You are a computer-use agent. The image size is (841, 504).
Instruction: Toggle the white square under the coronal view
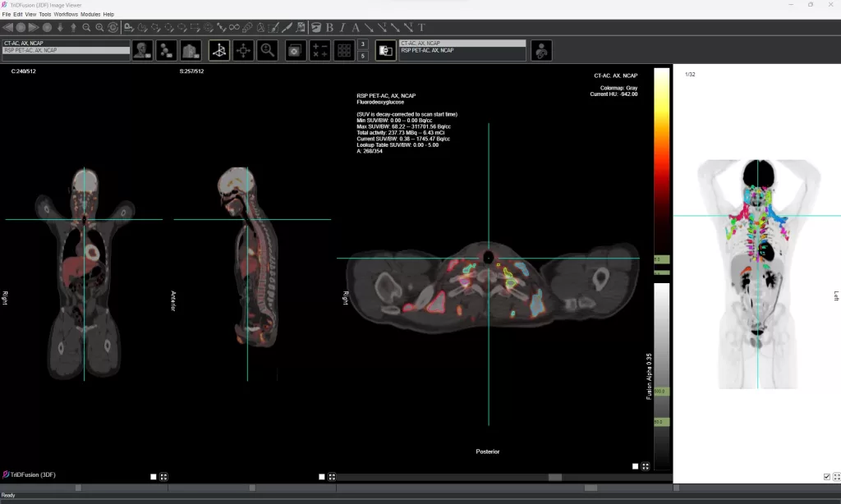pos(154,476)
